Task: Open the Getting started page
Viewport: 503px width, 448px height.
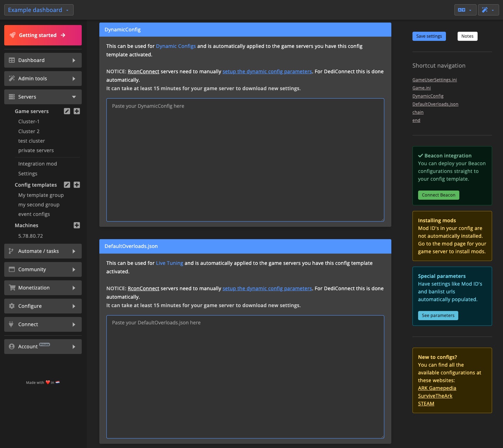Action: [x=43, y=35]
